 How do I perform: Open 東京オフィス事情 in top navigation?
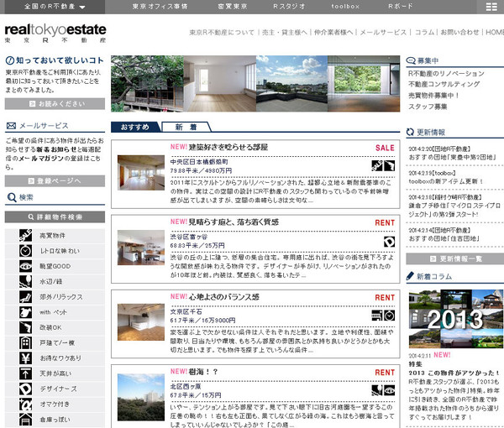(160, 6)
